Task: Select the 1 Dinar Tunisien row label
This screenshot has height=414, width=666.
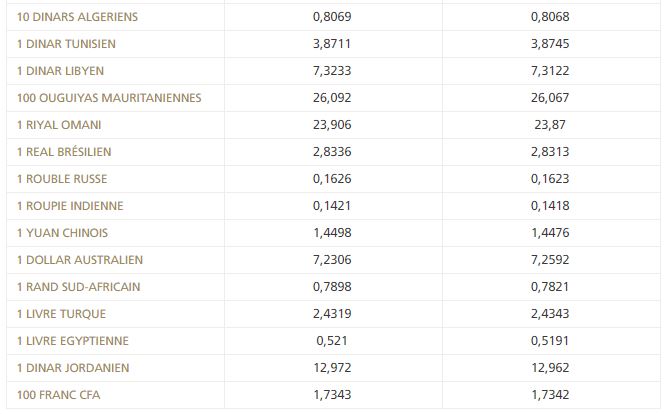Action: tap(66, 45)
